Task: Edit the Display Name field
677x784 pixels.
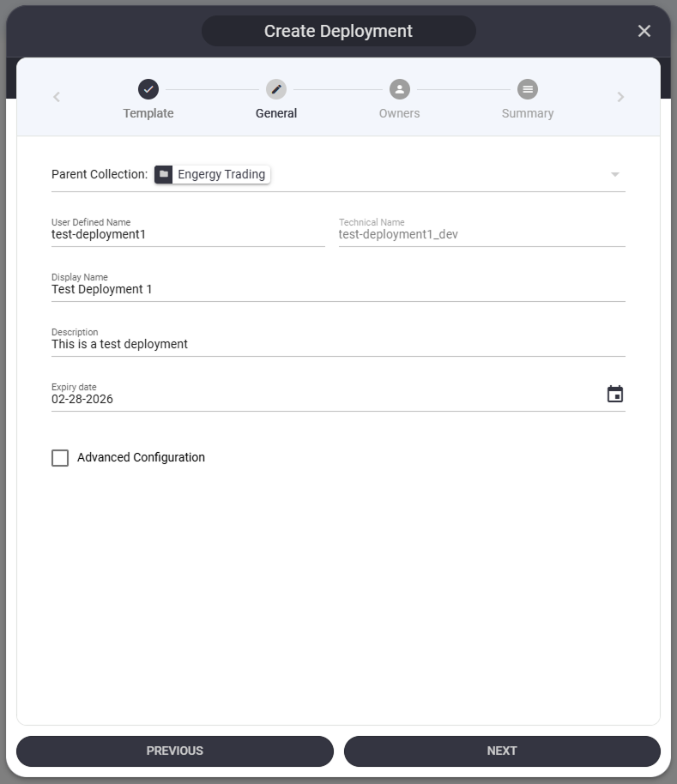Action: [337, 289]
